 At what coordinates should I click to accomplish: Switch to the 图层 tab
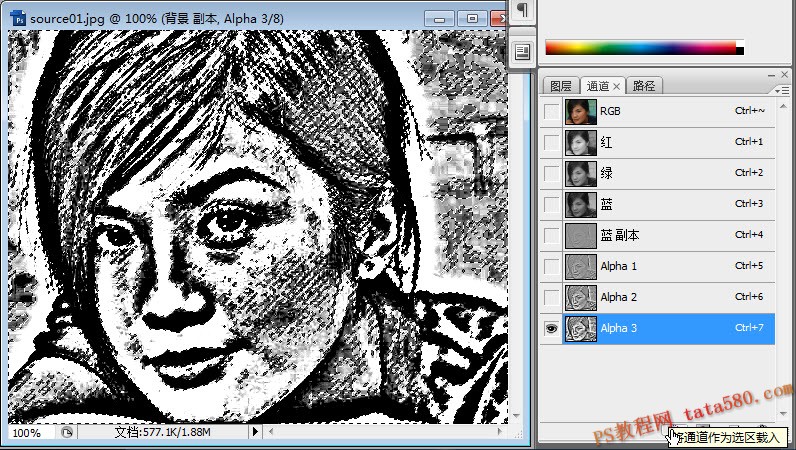(561, 86)
